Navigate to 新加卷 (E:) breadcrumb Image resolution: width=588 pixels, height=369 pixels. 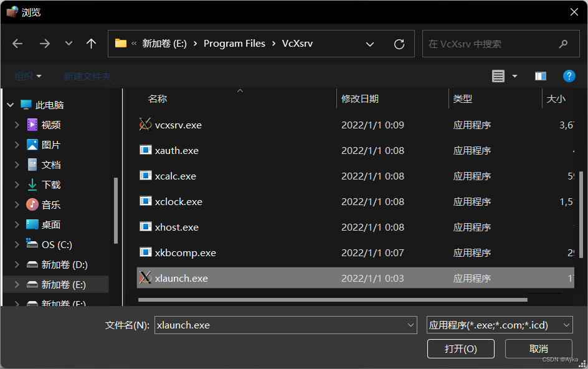click(164, 44)
